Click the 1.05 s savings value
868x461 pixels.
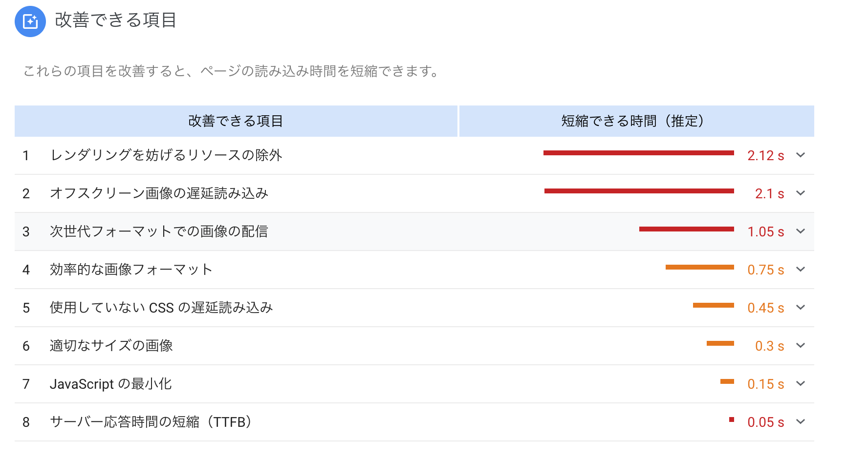coord(765,232)
